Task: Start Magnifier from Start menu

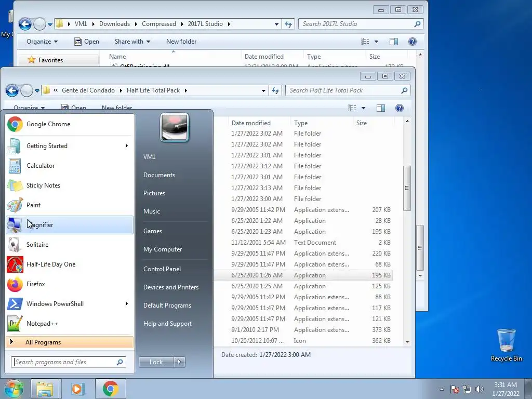Action: click(x=70, y=224)
